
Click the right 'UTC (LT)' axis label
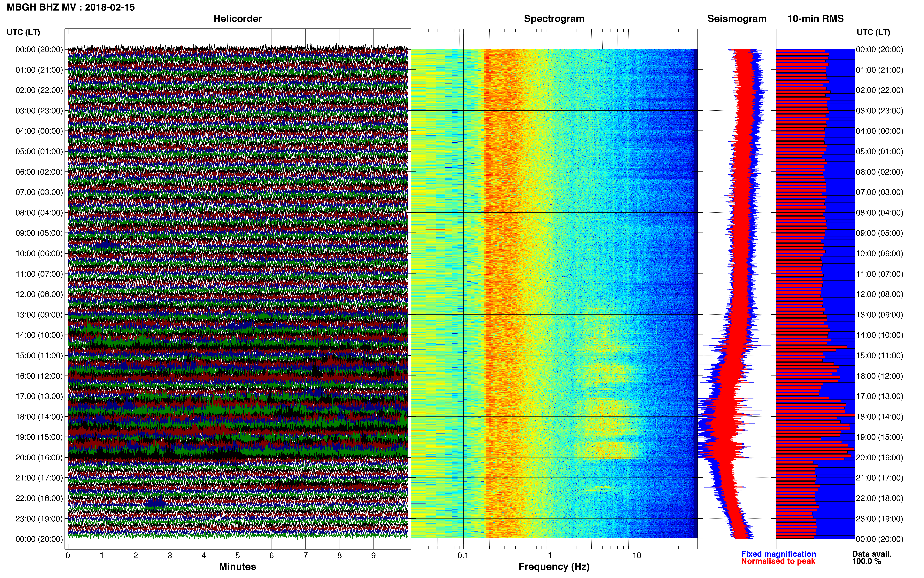pos(873,32)
